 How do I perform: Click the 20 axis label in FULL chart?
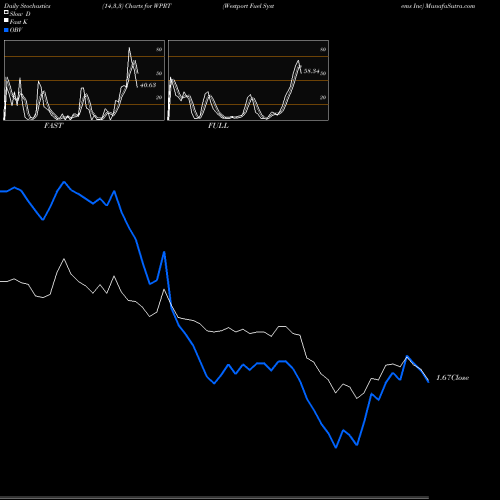[x=323, y=97]
